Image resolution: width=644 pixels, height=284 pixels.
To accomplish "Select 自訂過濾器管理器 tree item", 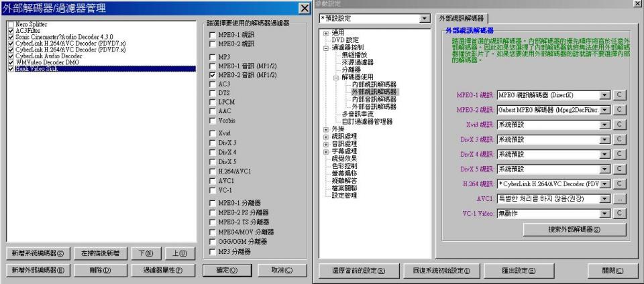I will click(367, 122).
